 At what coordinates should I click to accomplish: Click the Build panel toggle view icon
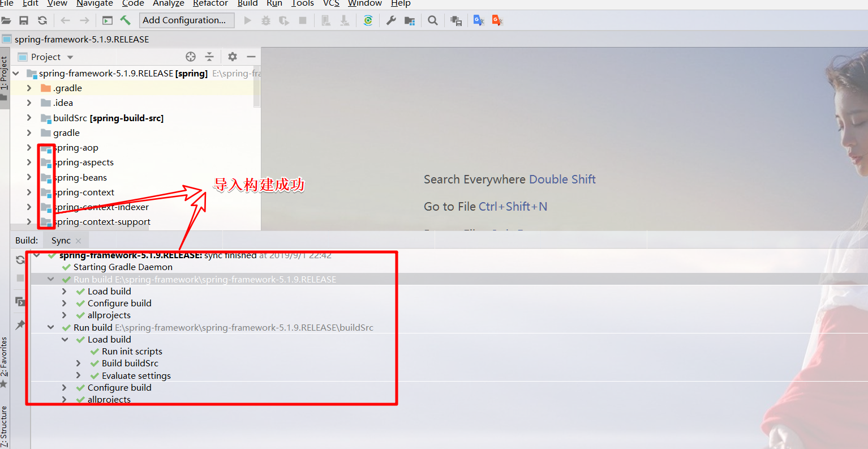click(20, 301)
